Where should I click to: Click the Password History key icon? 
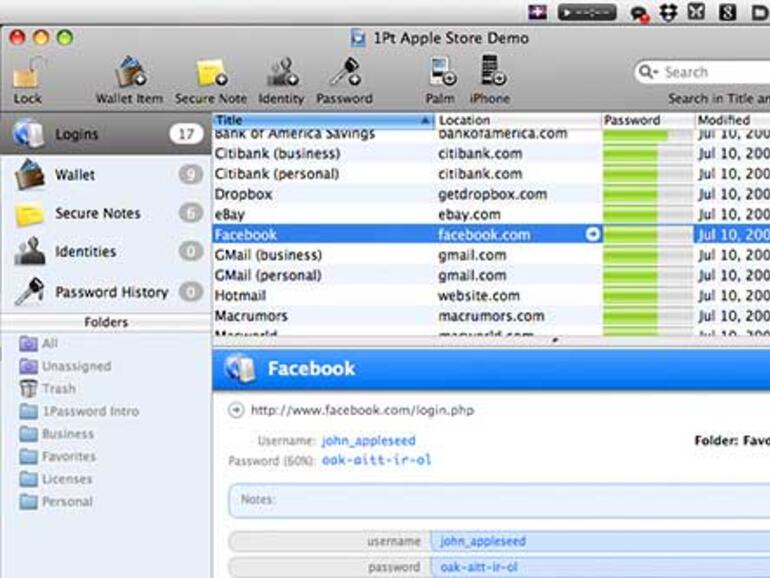pyautogui.click(x=29, y=292)
